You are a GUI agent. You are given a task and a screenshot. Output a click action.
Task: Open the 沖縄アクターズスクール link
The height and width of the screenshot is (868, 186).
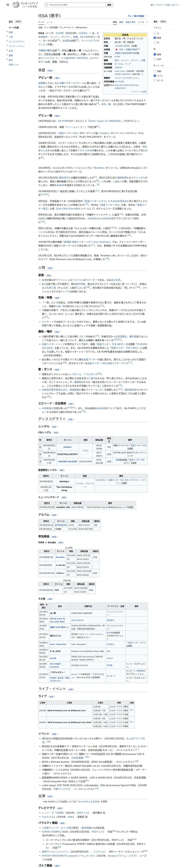pyautogui.click(x=72, y=83)
